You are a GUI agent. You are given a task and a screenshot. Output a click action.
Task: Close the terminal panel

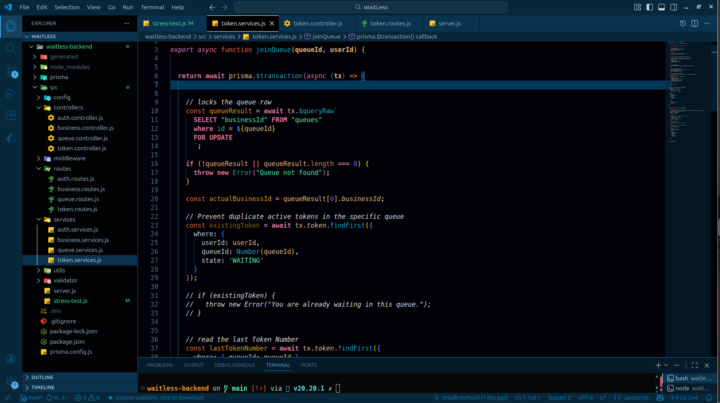(x=707, y=365)
